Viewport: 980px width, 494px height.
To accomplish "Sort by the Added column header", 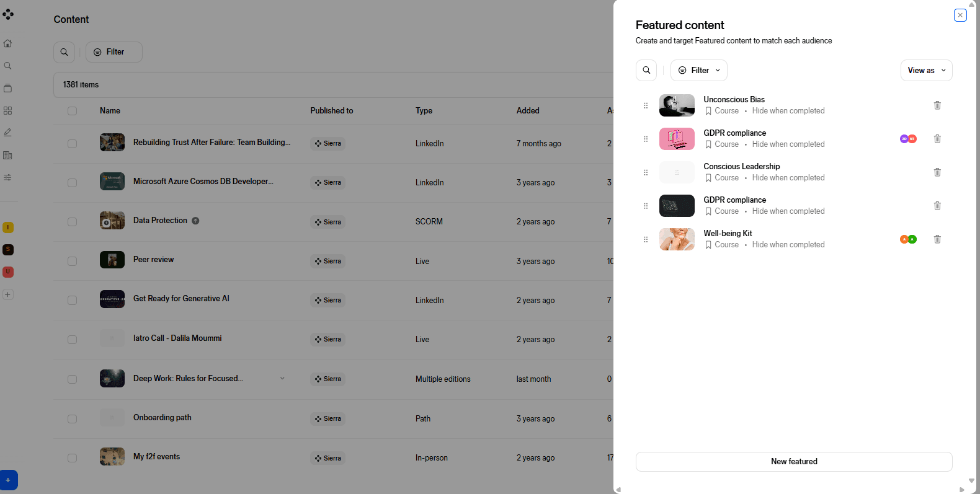I will click(x=528, y=111).
